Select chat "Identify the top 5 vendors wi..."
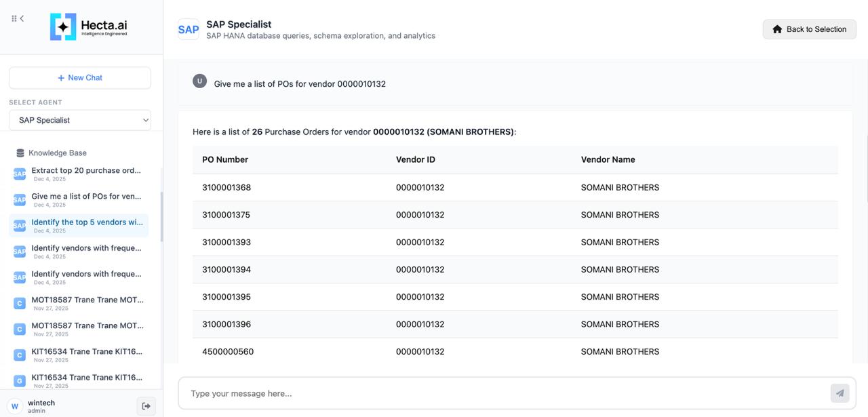 click(x=86, y=222)
